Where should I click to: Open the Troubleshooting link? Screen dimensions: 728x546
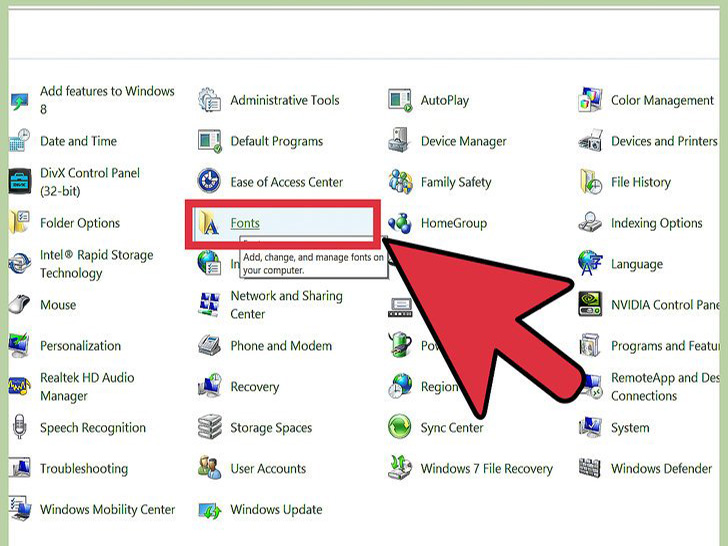point(84,469)
